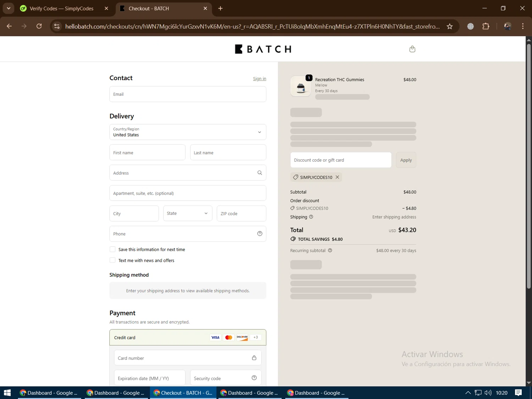
Task: Click the address search magnifier icon
Action: click(260, 173)
